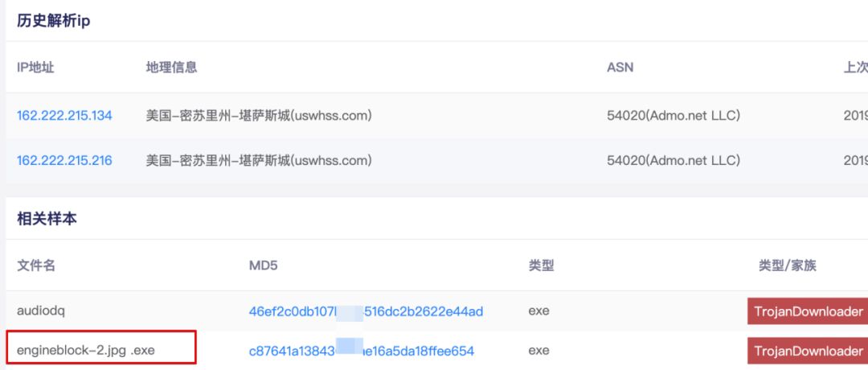Open the IP link 162.222.215.216
Screen dimensions: 868x370
point(64,161)
